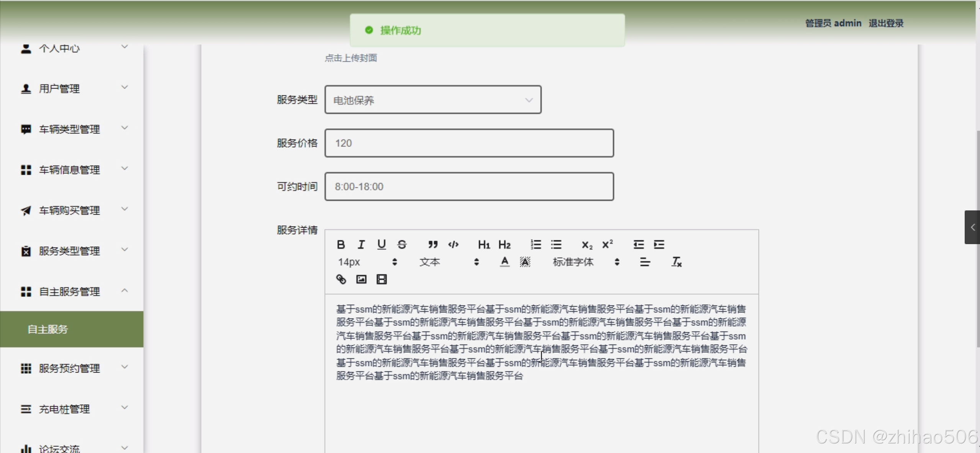Clear text formatting in editor
Viewport: 980px width, 453px height.
click(x=676, y=262)
